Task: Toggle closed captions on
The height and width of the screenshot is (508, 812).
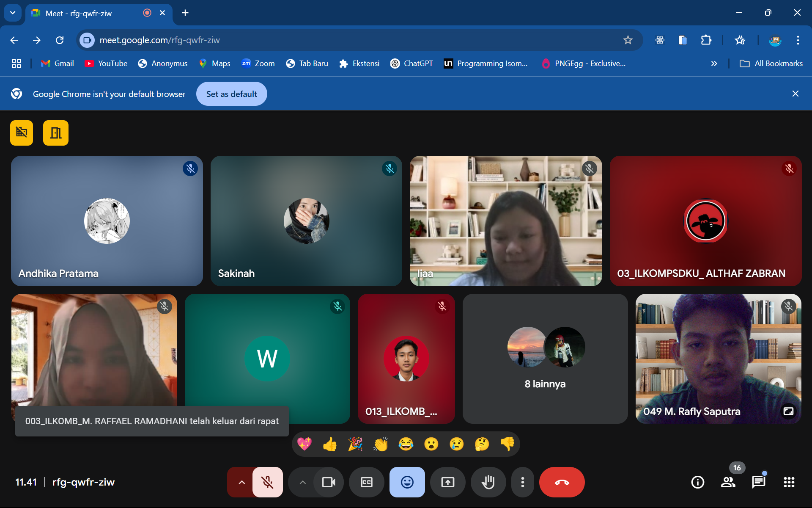Action: pyautogui.click(x=366, y=482)
